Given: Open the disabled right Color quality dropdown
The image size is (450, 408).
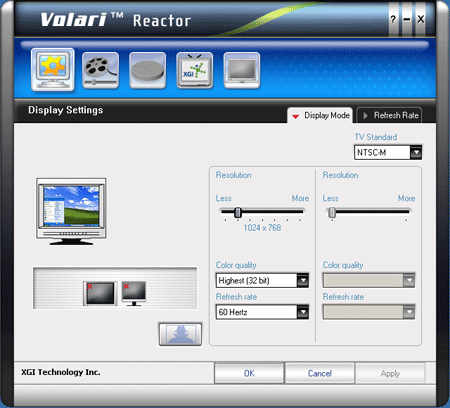Looking at the screenshot, I should 369,280.
